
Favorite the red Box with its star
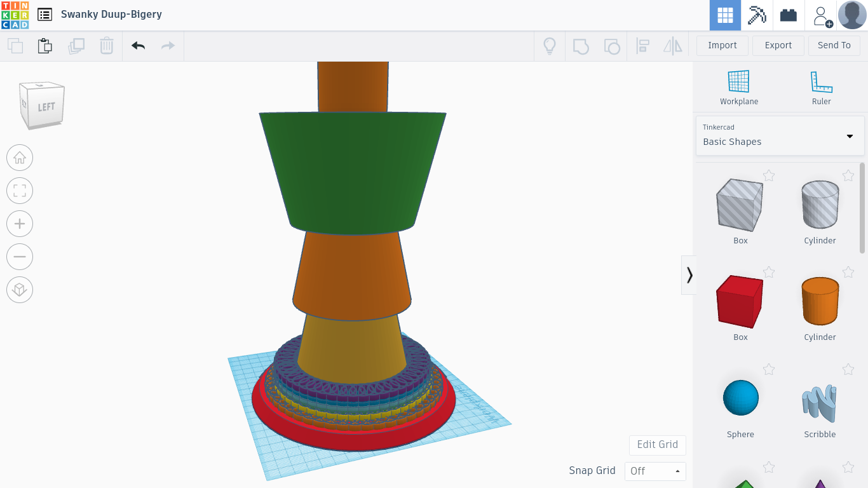click(769, 272)
